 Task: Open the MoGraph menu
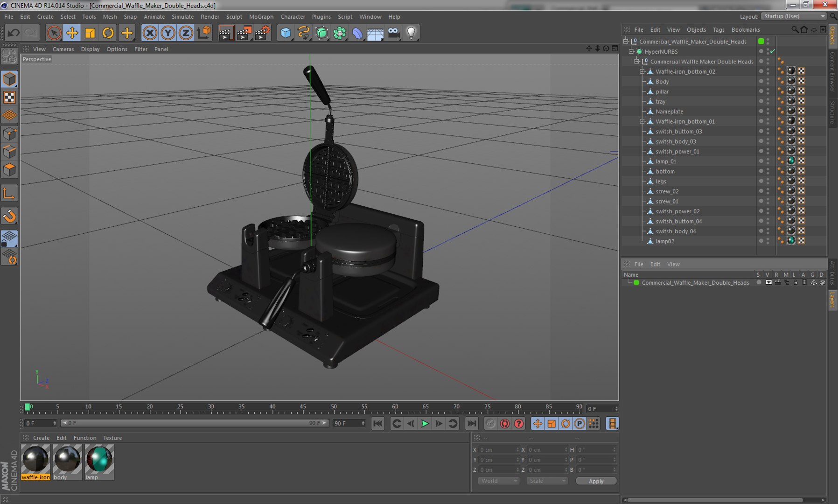pyautogui.click(x=261, y=16)
